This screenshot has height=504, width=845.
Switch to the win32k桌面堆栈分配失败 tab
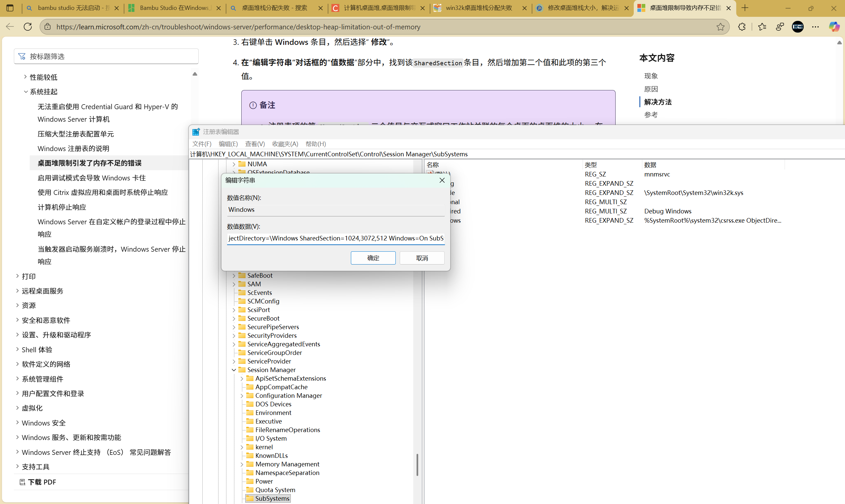tap(481, 8)
